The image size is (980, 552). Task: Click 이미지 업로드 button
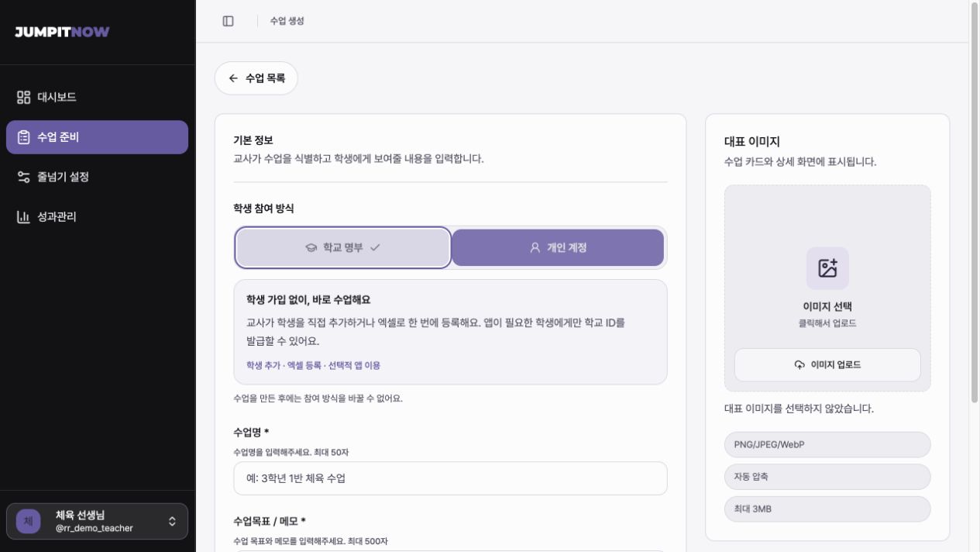827,364
